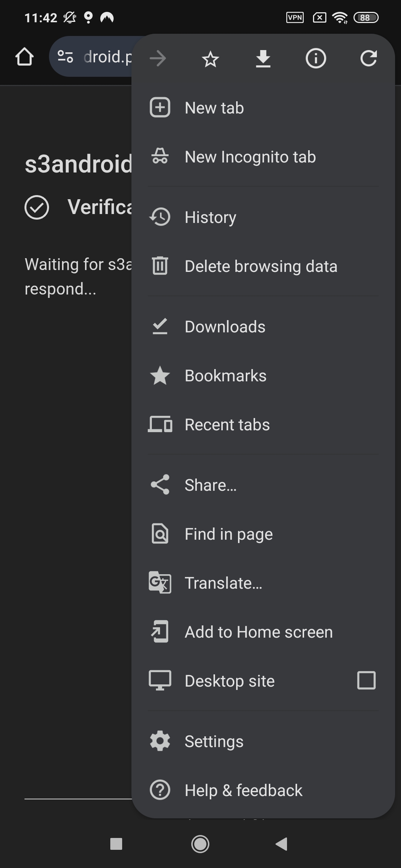Viewport: 401px width, 868px height.
Task: Tap the Android back navigation button
Action: 282,844
